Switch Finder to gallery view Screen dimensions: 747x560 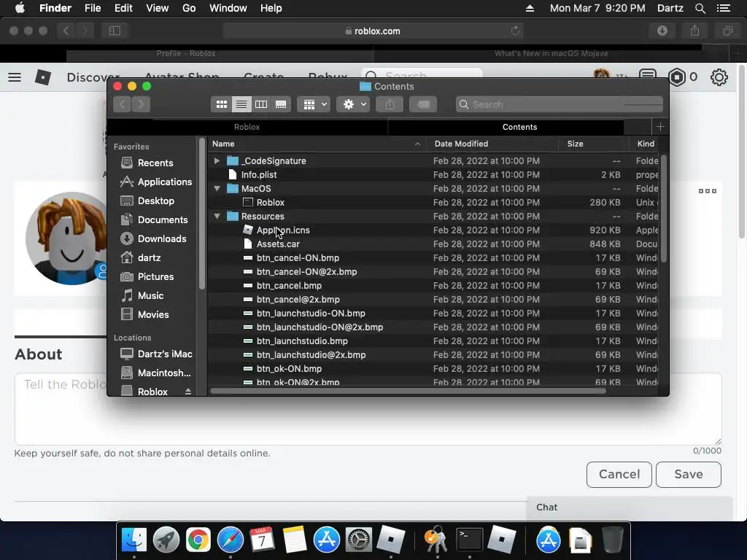281,104
